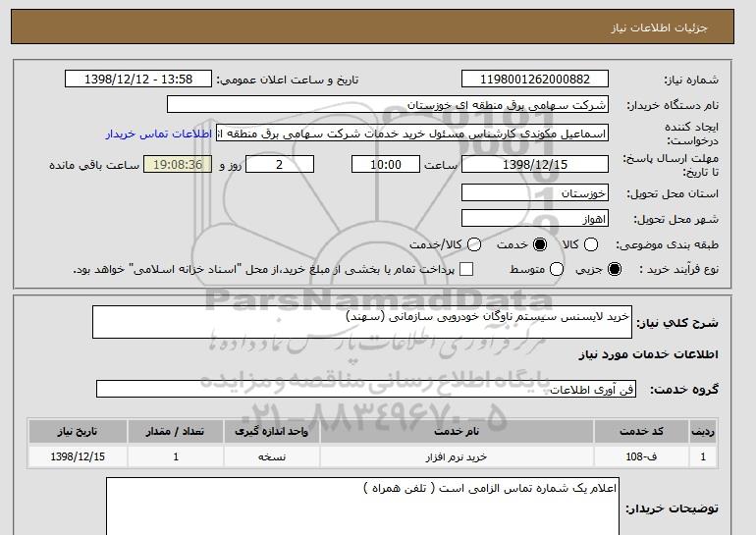Click the نام خدمت column header

tap(457, 431)
